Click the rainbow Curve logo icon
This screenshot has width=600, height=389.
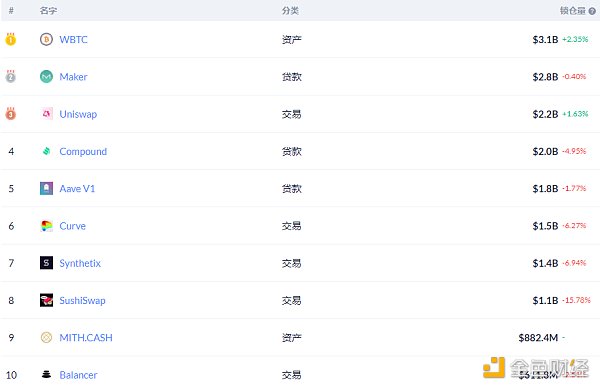pyautogui.click(x=46, y=226)
